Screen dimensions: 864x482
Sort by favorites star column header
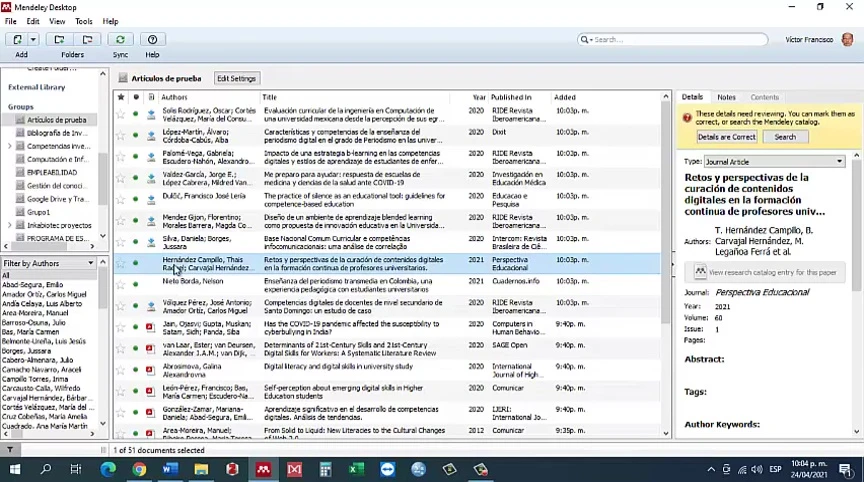coord(121,97)
